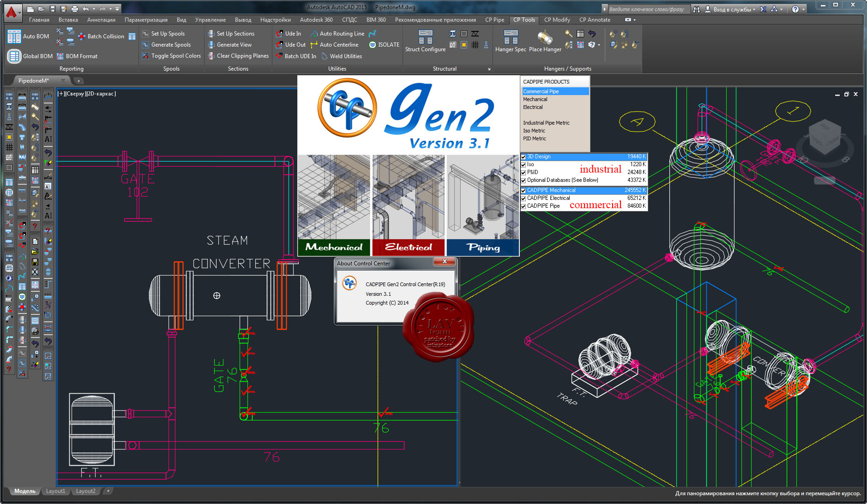Expand the quick access toolbar customize dropdown

[117, 9]
